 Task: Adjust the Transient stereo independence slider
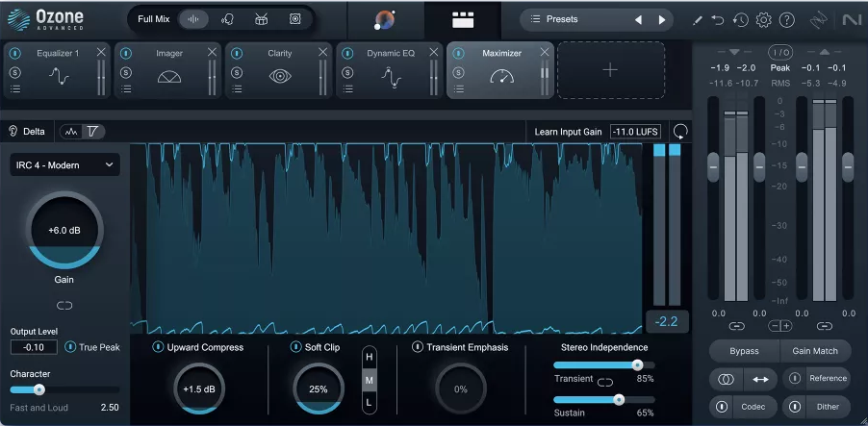click(637, 365)
